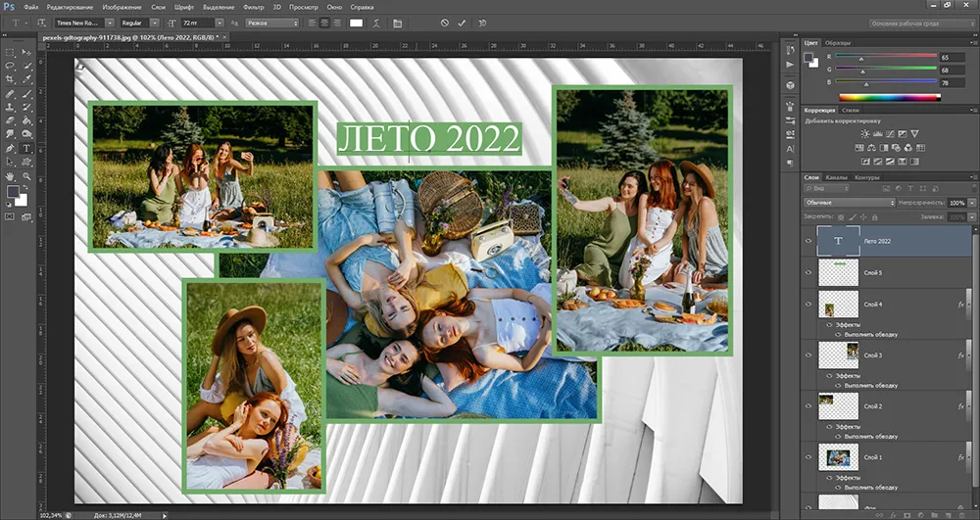This screenshot has height=520, width=980.
Task: Switch to the Образцы tab
Action: click(837, 43)
